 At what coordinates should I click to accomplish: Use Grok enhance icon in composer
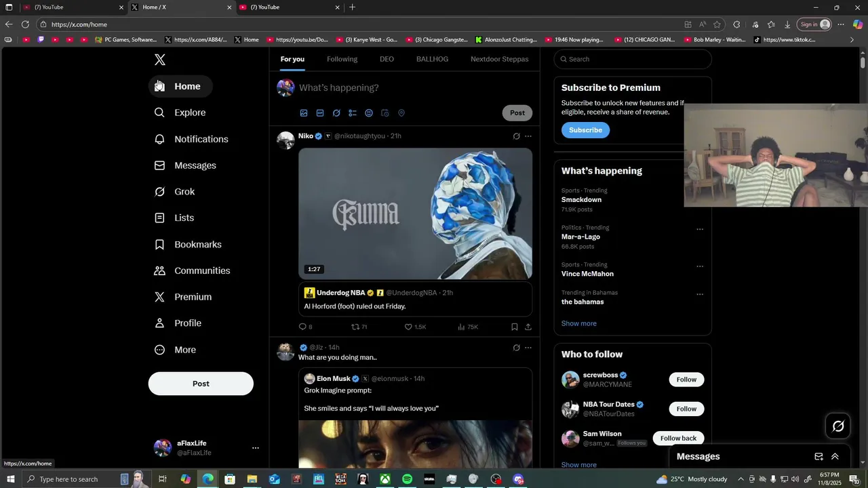pos(336,113)
